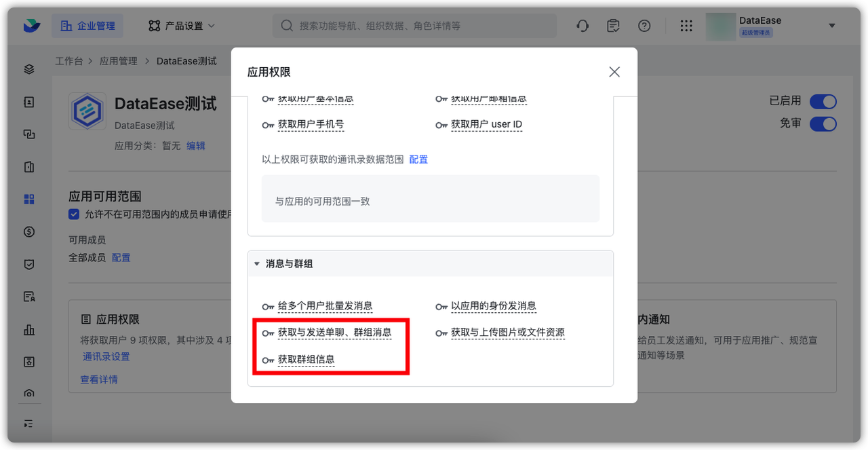Screen dimensions: 868x450
Task: Click the question mark help icon
Action: coord(644,26)
